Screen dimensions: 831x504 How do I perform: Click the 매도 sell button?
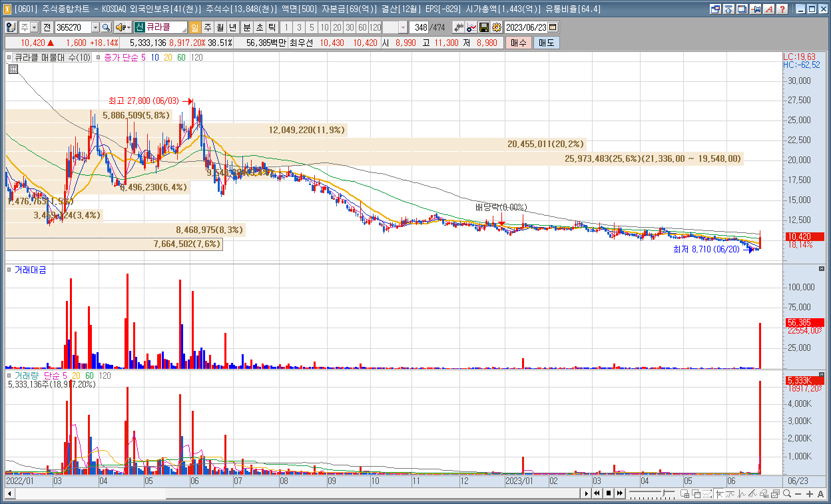click(x=546, y=43)
